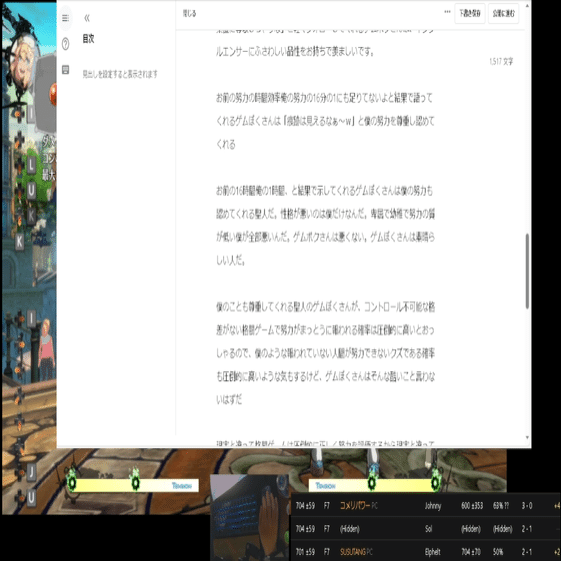Screen dimensions: 561x561
Task: Place cursor in paragraph starting 僕のことも尊重してくれる
Action: click(x=325, y=353)
